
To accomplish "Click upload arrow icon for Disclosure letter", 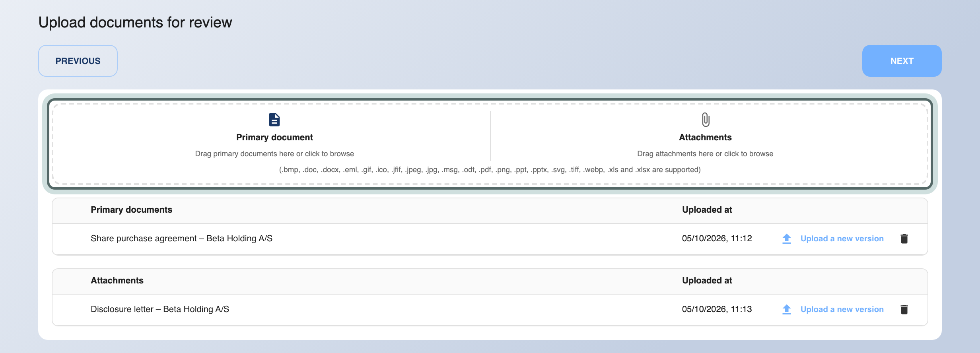I will click(x=786, y=309).
